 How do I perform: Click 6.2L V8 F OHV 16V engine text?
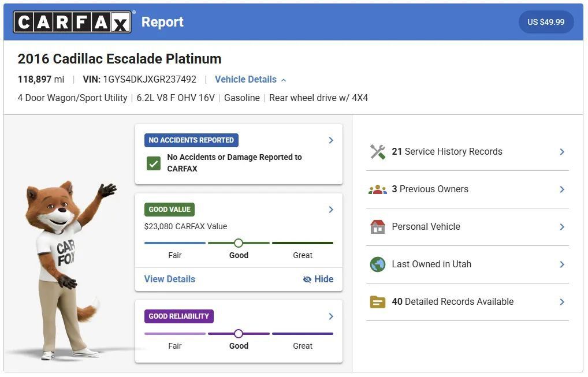pos(176,98)
